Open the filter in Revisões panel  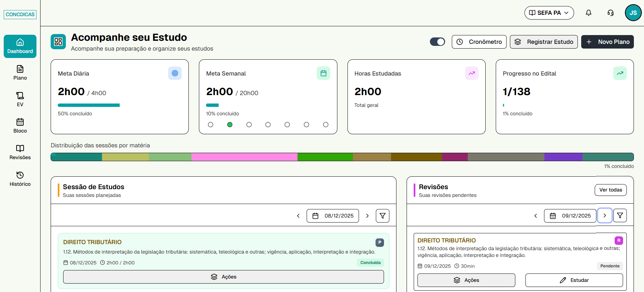pos(620,215)
